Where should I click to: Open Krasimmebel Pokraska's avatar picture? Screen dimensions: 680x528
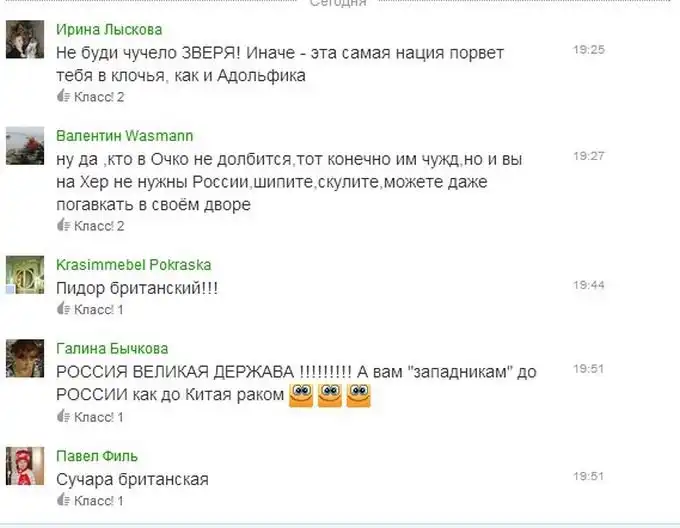[25, 275]
